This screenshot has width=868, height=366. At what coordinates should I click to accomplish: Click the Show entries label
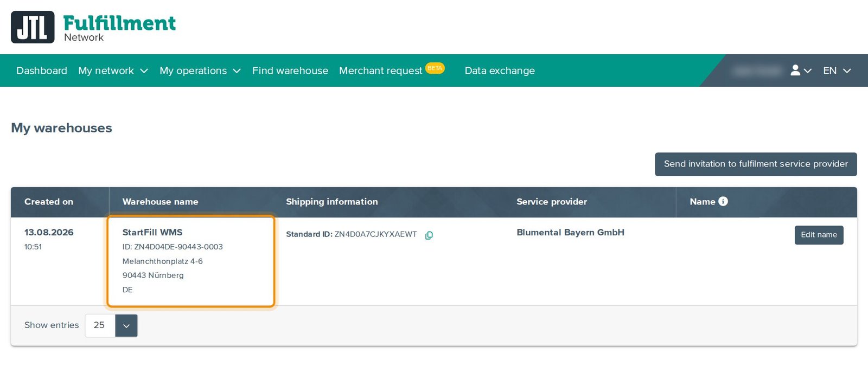(x=52, y=325)
